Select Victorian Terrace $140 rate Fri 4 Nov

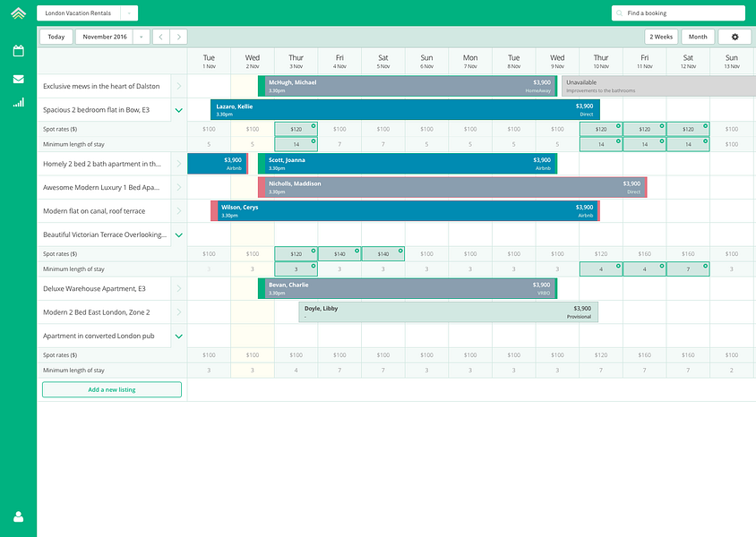click(339, 254)
